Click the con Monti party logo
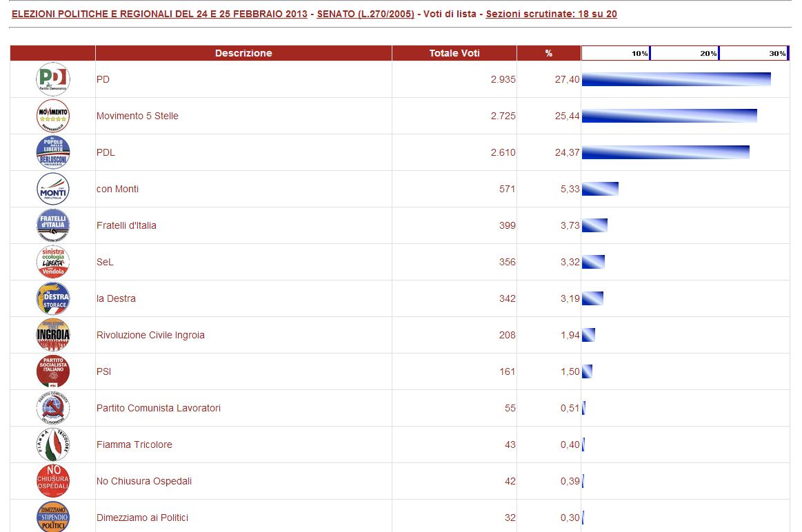 52,189
